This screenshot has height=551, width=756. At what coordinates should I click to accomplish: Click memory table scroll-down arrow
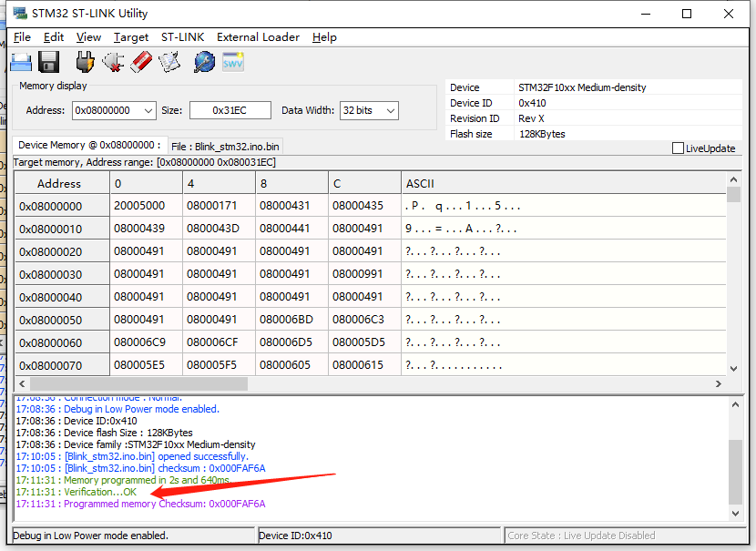[x=734, y=369]
